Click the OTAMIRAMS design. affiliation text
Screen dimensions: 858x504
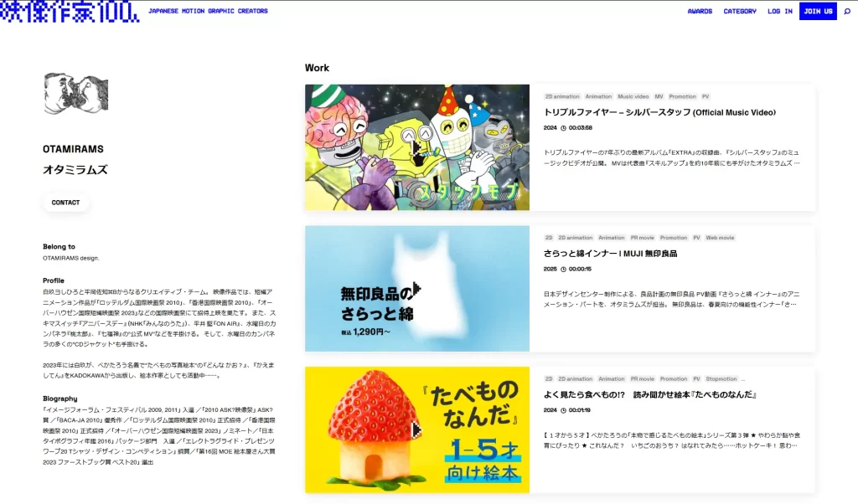point(71,258)
